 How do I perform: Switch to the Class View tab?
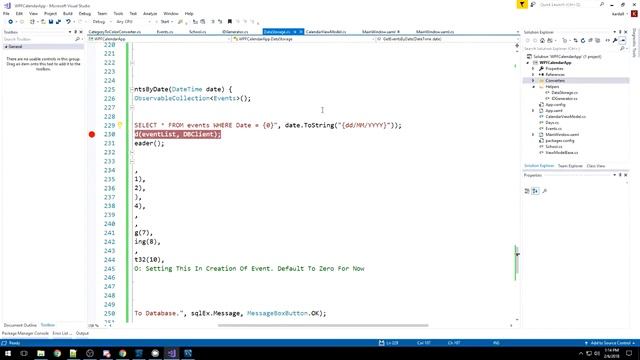[x=596, y=166]
